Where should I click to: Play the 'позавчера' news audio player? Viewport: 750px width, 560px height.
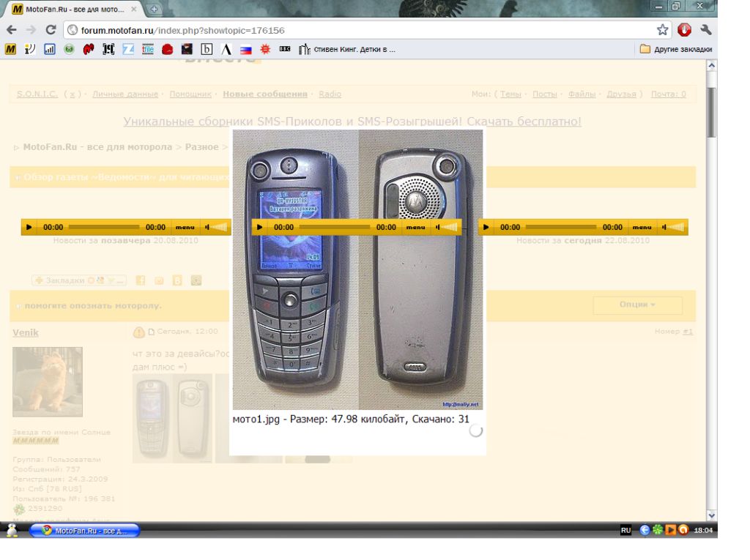29,227
